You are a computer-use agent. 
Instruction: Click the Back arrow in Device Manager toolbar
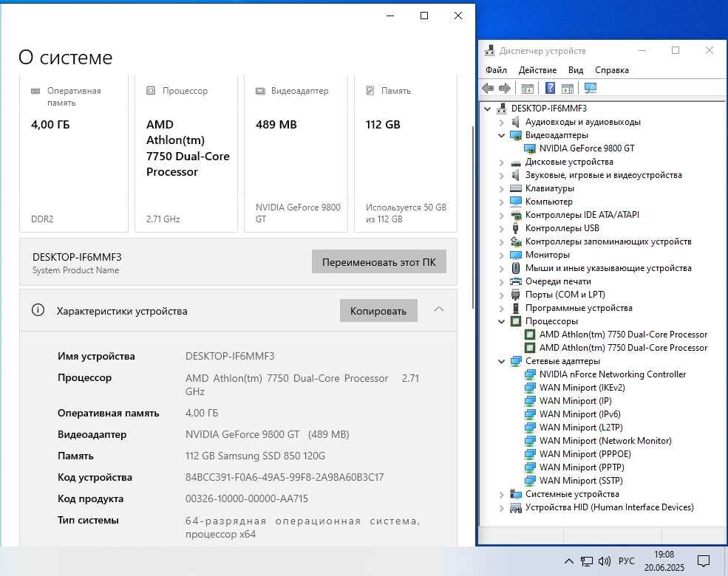pyautogui.click(x=488, y=88)
